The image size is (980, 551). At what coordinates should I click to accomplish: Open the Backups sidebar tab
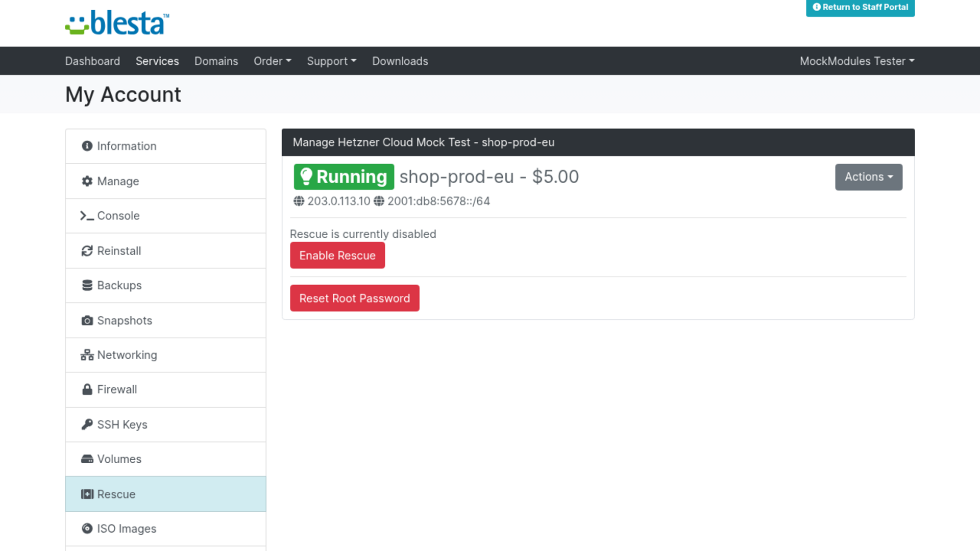coord(166,286)
